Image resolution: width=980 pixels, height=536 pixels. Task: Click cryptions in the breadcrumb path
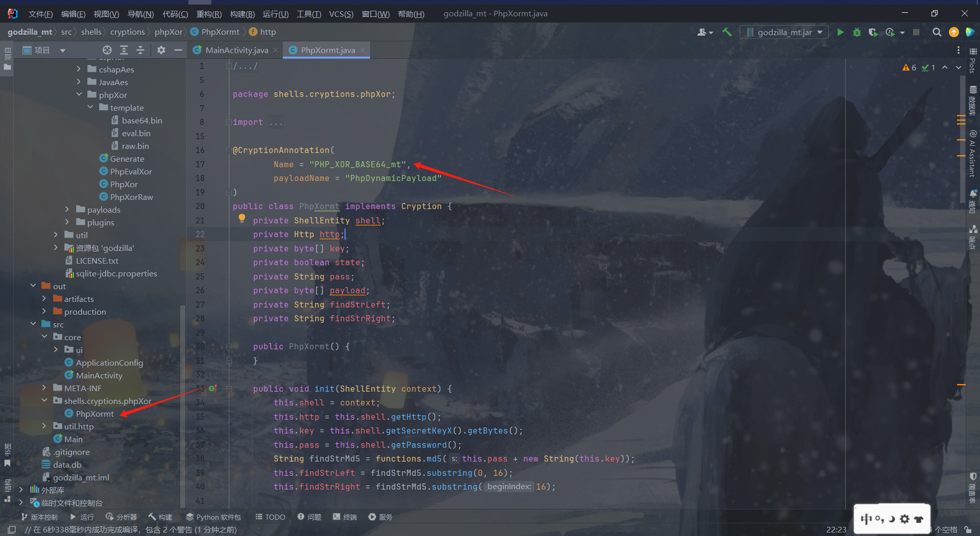tap(128, 32)
